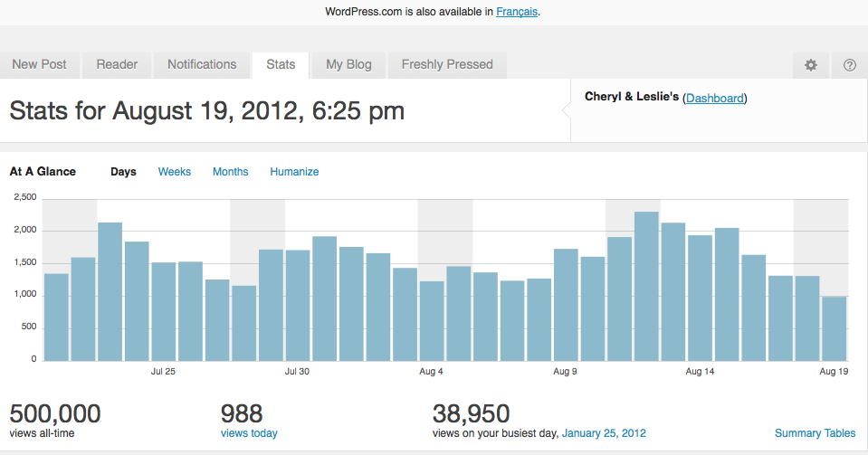Screen dimensions: 868x455
Task: Click the help question mark icon
Action: (x=849, y=65)
